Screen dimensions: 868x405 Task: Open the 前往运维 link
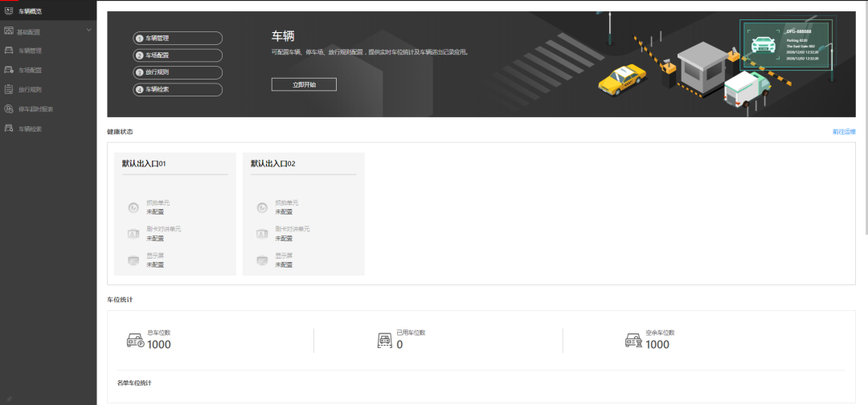(844, 132)
